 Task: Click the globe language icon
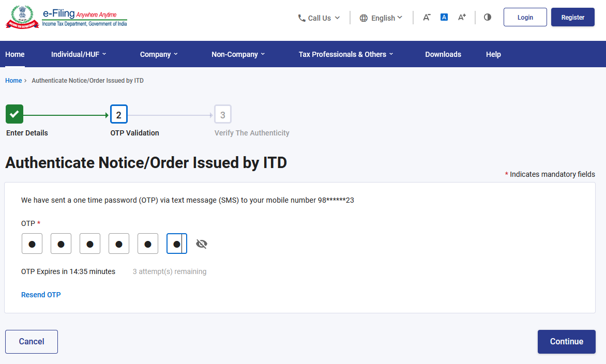[x=363, y=18]
